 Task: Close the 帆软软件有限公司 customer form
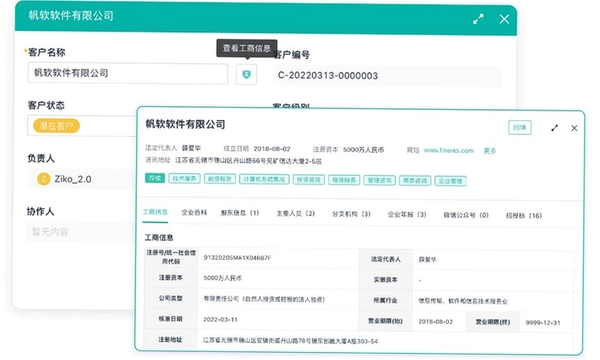[x=504, y=19]
